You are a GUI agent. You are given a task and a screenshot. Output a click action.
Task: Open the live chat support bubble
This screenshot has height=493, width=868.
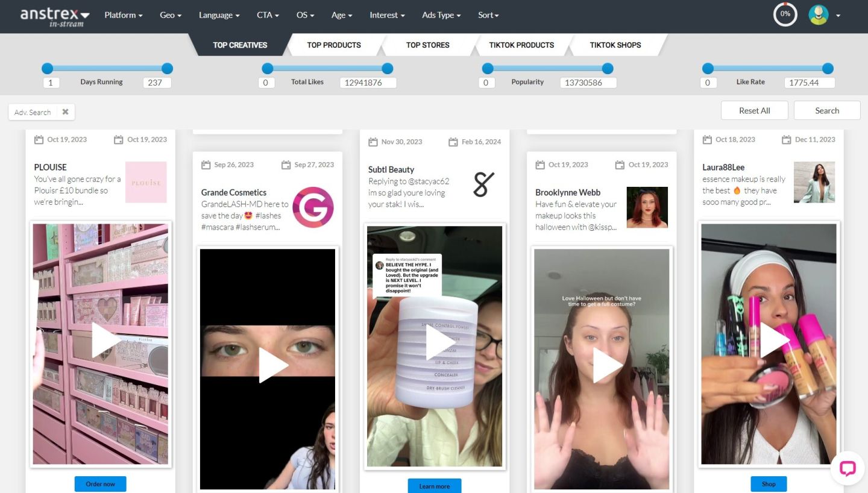[848, 468]
